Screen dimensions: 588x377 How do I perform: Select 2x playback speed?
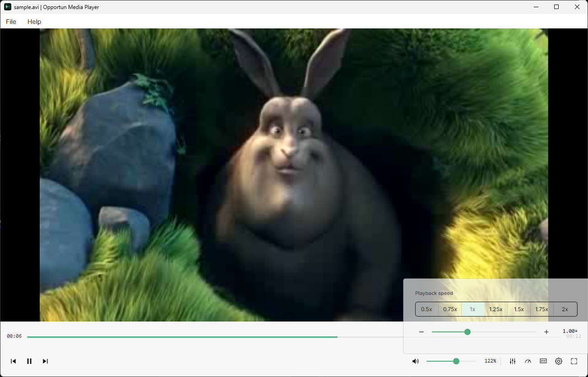point(565,309)
